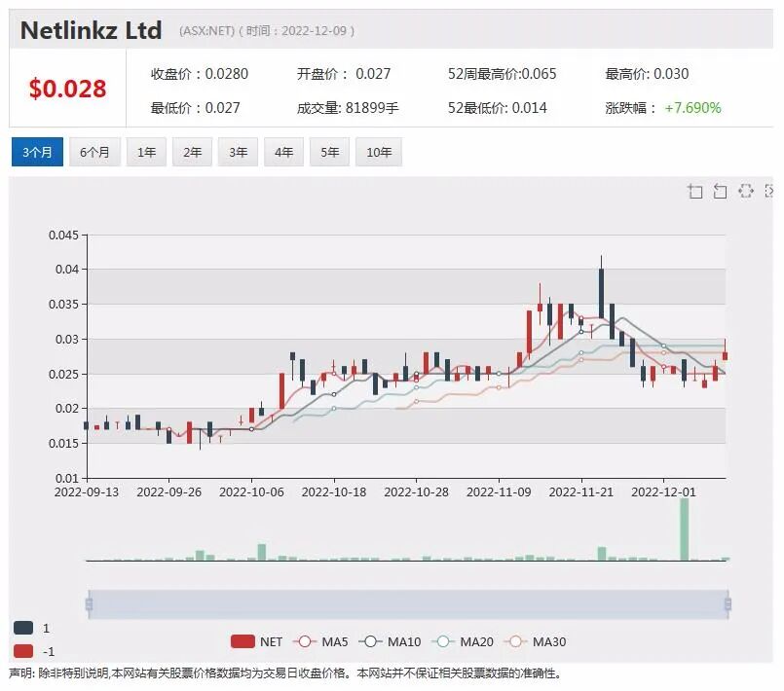The width and height of the screenshot is (784, 691).
Task: Show the 5年 price history
Action: [329, 152]
